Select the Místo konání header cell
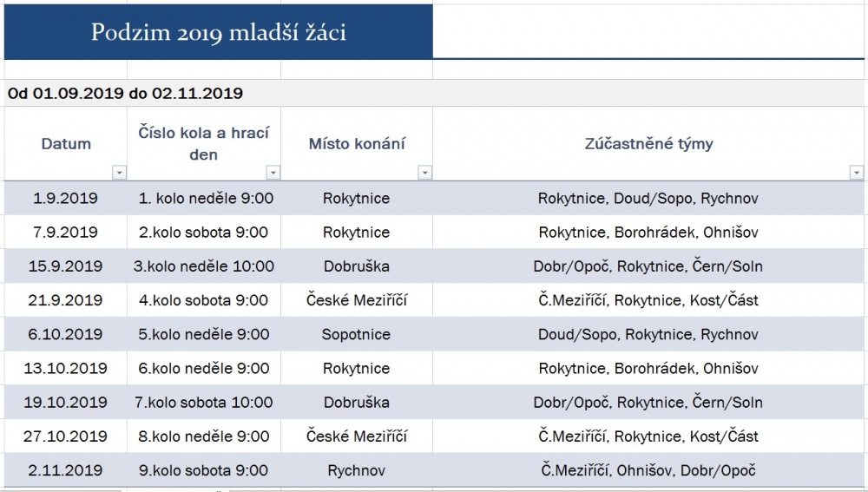 pyautogui.click(x=357, y=144)
